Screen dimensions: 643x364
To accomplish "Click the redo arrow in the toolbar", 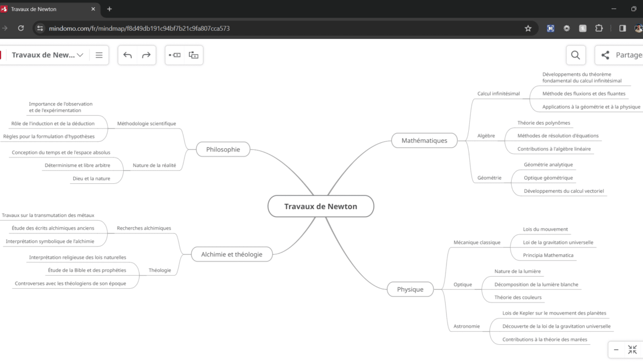I will point(146,55).
